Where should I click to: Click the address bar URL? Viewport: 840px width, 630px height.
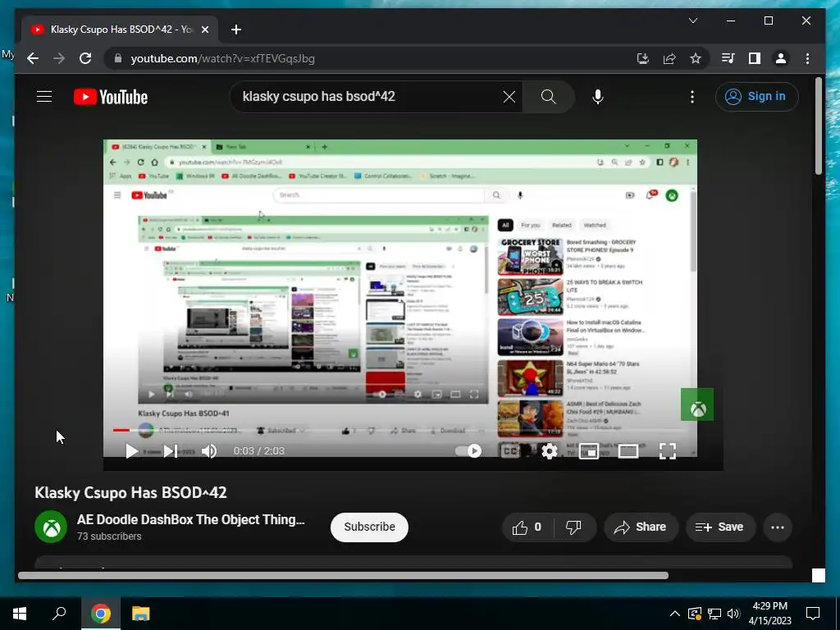pos(223,58)
